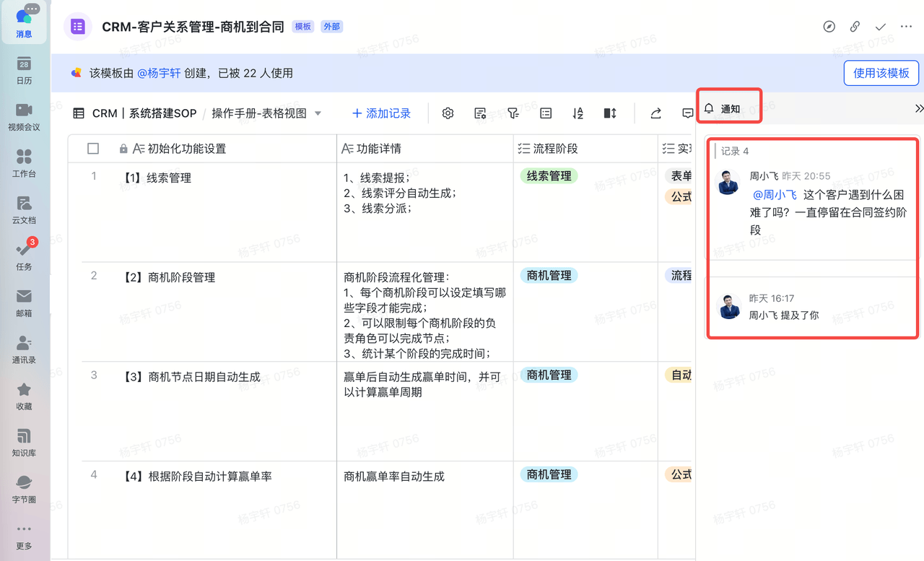Open the table settings gear icon
Viewport: 924px width, 561px height.
tap(448, 113)
